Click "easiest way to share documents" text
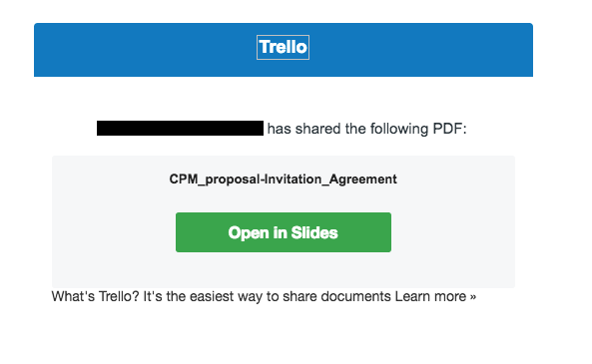Screen dimensions: 592x364 (290, 296)
